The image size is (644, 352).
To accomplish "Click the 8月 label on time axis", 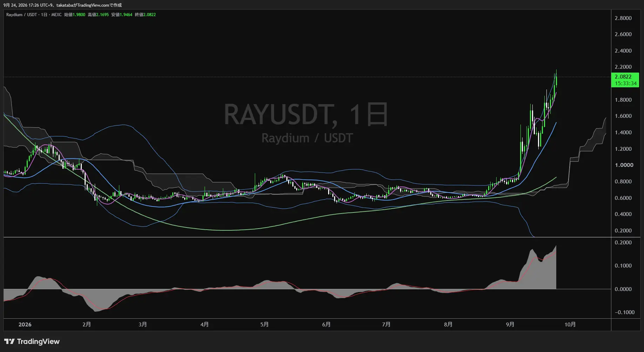I will [448, 325].
